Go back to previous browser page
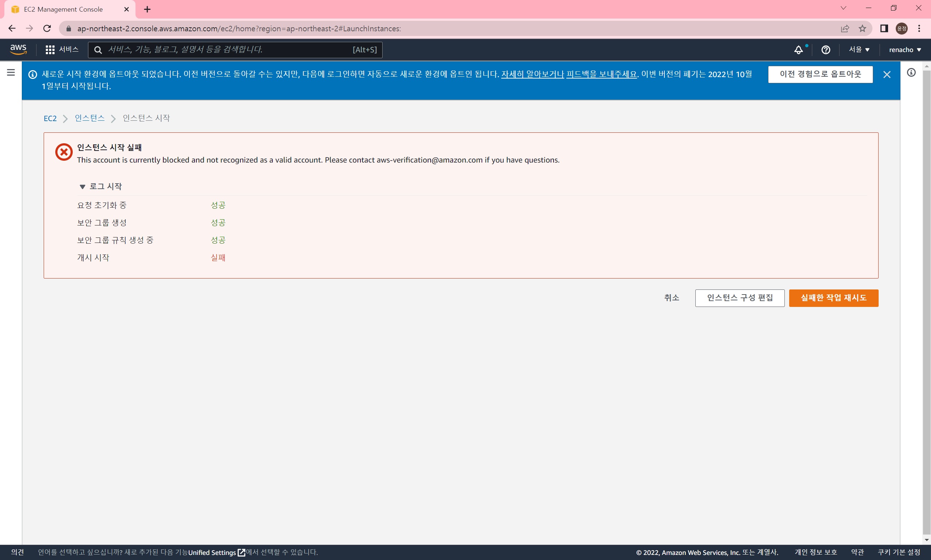This screenshot has height=560, width=931. (x=12, y=28)
